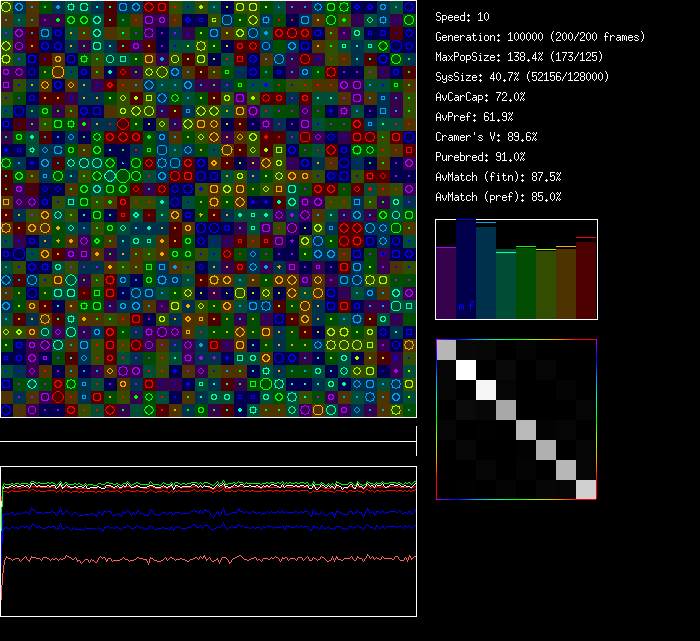Click the purple bar in the histogram
Viewport: 700px width, 641px height.
pyautogui.click(x=446, y=283)
